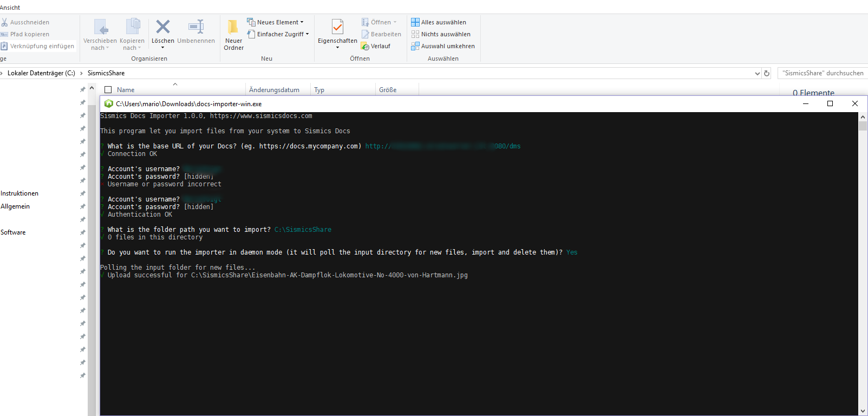Click the Öffnen command in the ribbon
The image size is (868, 416).
[379, 22]
